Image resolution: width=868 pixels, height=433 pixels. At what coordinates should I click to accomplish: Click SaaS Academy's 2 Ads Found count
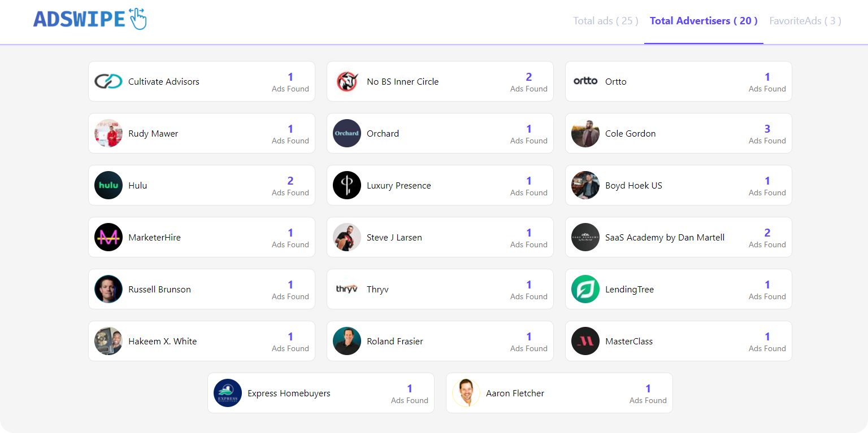click(x=767, y=238)
